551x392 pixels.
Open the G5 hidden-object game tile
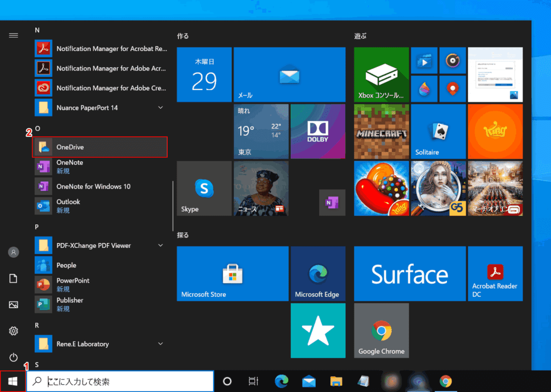point(439,189)
